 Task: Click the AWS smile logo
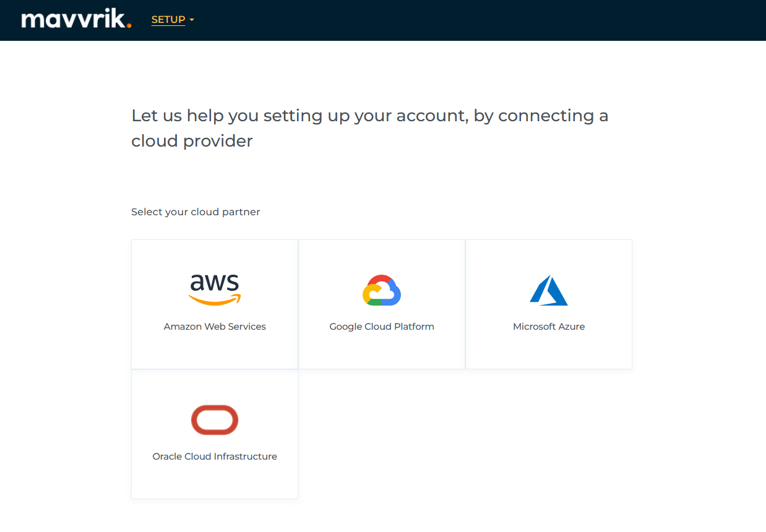pyautogui.click(x=215, y=290)
